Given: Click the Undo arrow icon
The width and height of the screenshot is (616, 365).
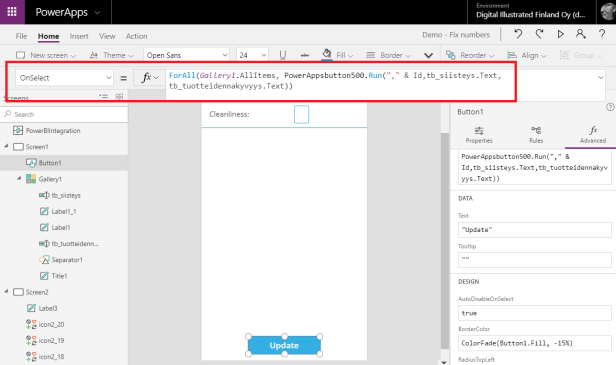Looking at the screenshot, I should point(518,34).
